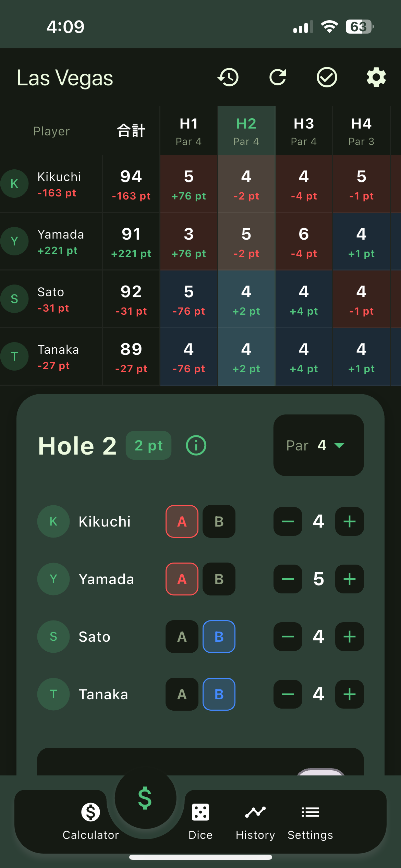
Task: Tap the checkmark circle icon in header
Action: coord(327,77)
